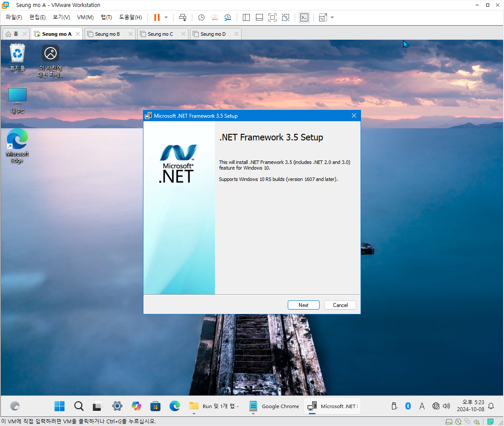Image resolution: width=504 pixels, height=426 pixels.
Task: Close the Seung mo B tab
Action: point(130,34)
